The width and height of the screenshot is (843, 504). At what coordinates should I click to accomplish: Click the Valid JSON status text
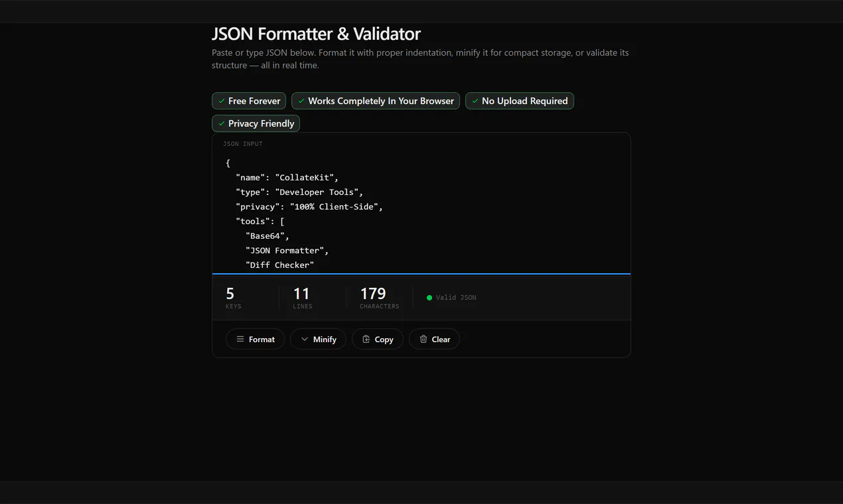coord(456,298)
